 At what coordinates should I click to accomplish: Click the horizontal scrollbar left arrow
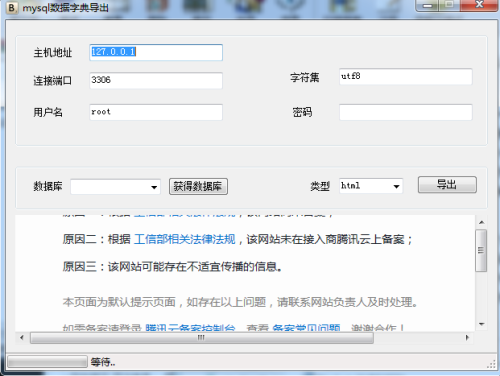coord(22,338)
